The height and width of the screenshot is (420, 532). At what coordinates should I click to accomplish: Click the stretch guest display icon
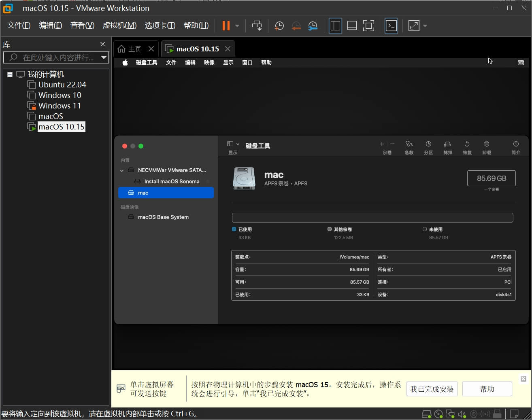(x=414, y=26)
